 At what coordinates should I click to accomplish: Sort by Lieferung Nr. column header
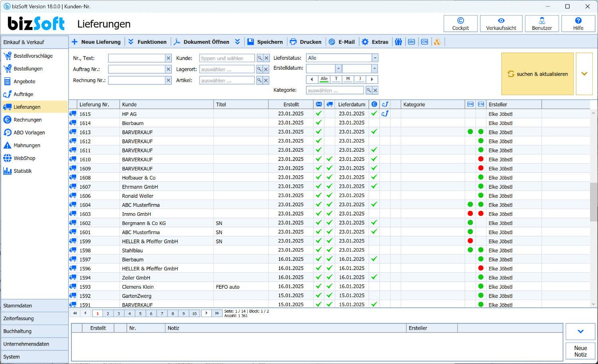98,104
